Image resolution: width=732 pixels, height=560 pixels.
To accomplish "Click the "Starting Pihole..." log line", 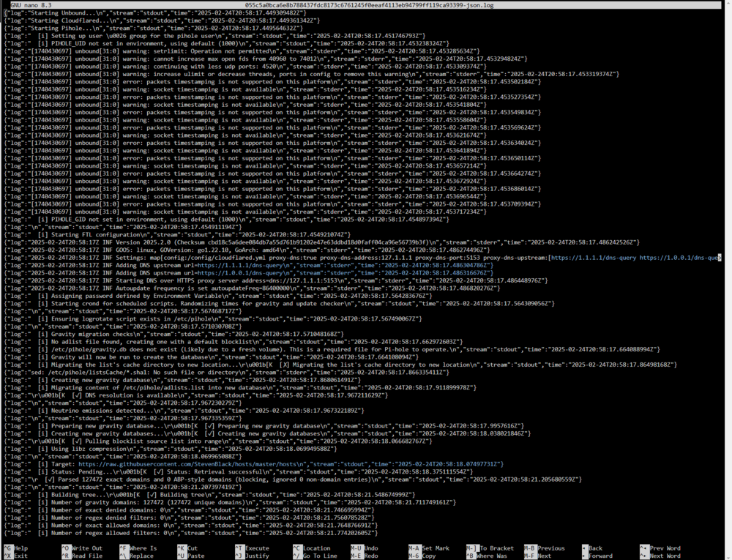I will click(154, 28).
